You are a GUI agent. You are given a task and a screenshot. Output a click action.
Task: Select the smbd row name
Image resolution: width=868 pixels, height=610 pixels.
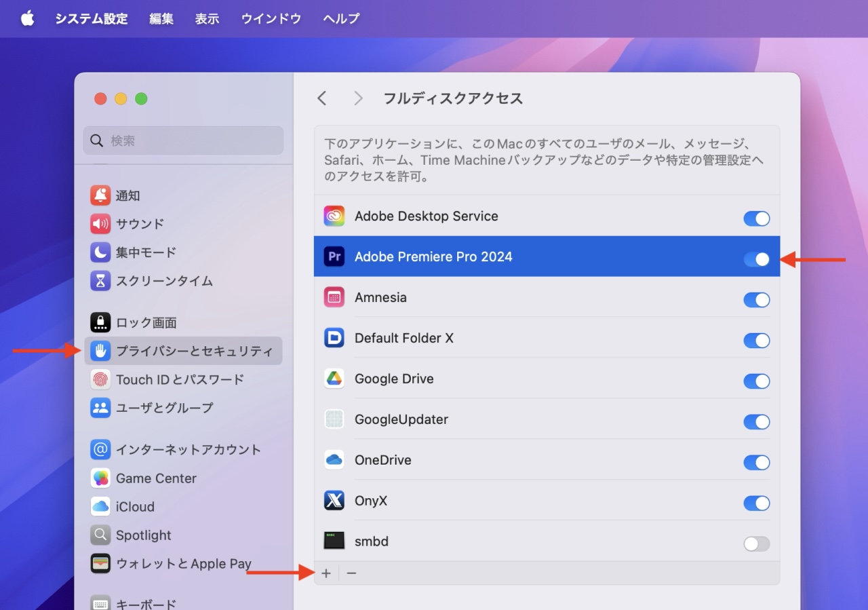372,541
